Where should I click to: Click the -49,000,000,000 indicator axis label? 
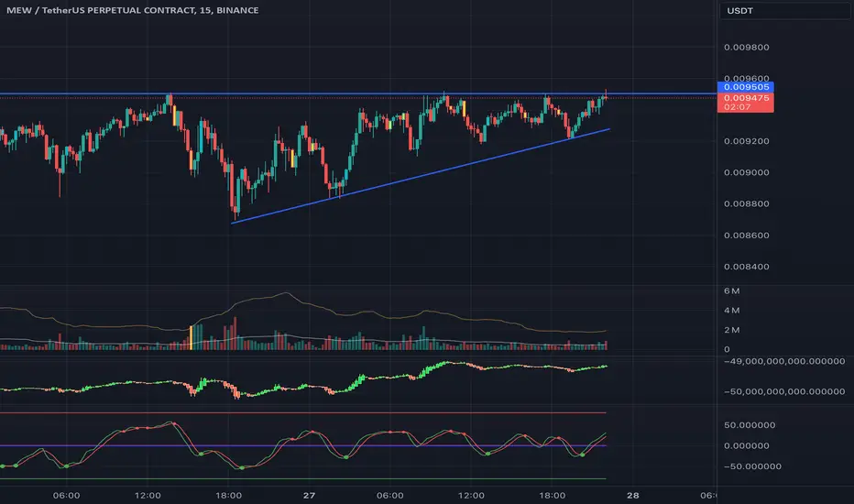[784, 361]
